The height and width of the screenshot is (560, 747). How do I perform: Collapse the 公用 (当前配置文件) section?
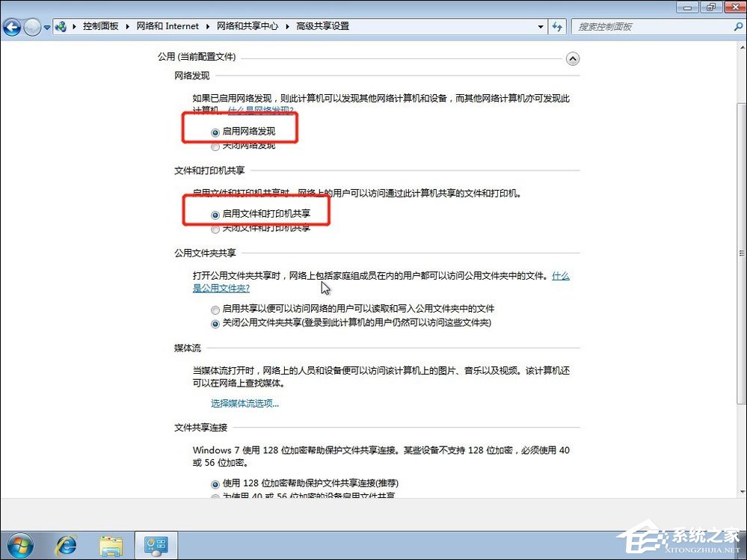pos(573,58)
